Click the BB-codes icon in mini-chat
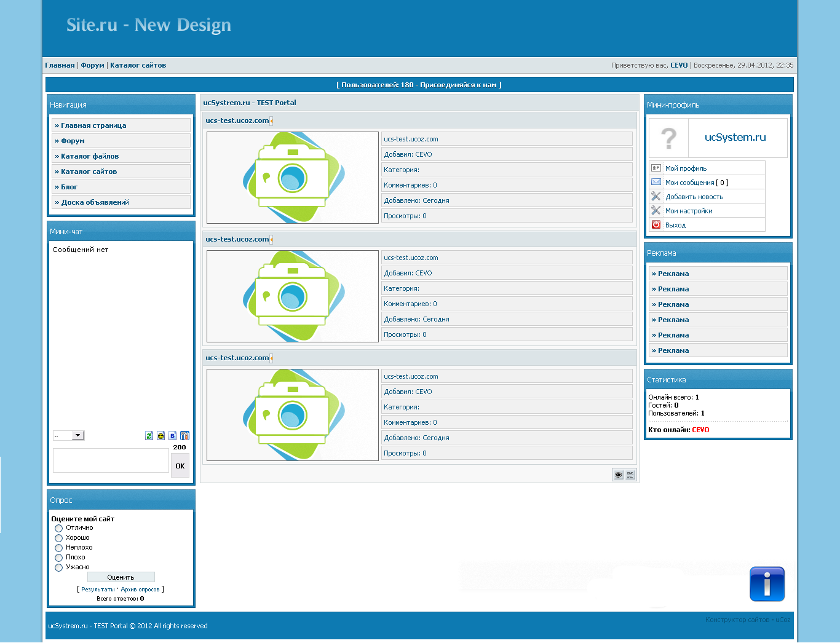 click(172, 436)
